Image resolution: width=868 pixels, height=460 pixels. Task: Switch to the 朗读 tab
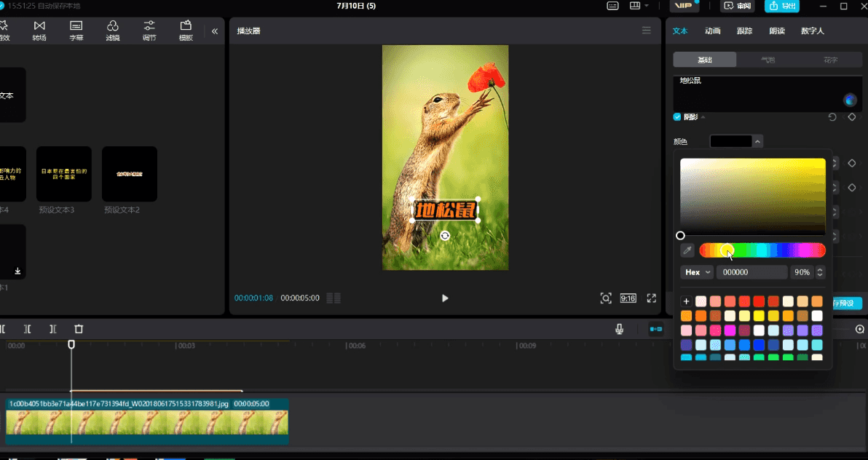point(777,31)
